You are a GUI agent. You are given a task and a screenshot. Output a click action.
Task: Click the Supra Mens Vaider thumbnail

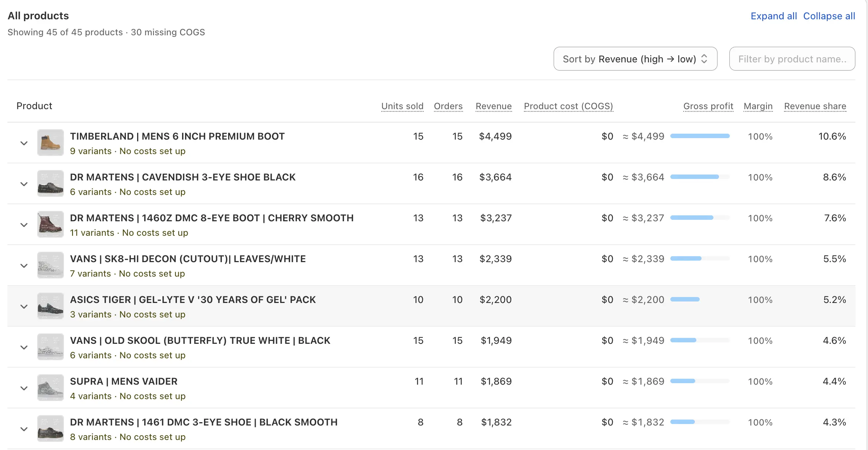point(51,388)
